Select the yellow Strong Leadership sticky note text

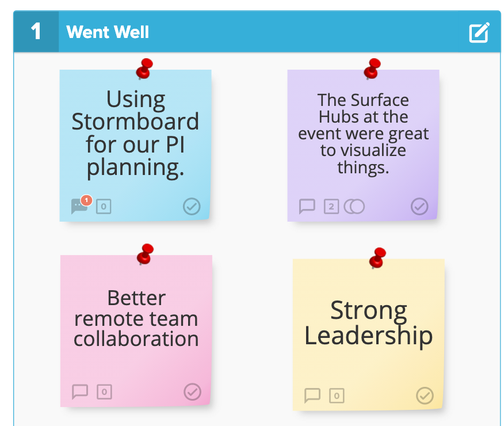click(x=368, y=323)
